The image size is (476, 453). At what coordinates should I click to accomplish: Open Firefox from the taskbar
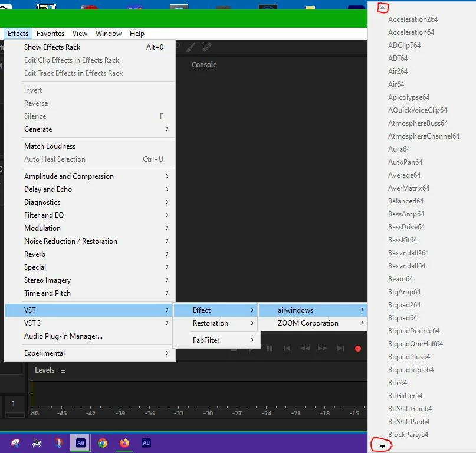pyautogui.click(x=124, y=443)
